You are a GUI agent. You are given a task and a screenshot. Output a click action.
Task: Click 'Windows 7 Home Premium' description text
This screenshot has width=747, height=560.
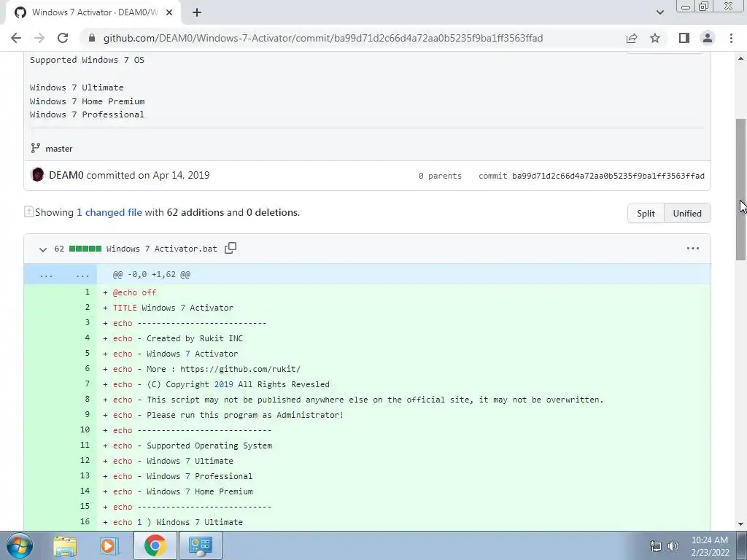88,101
